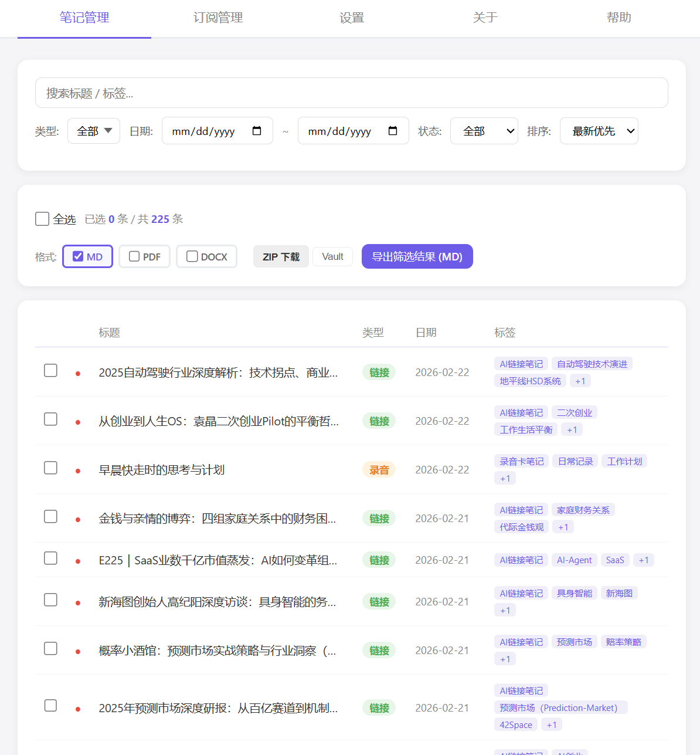Screen dimensions: 700x755
Task: Open the 排序 sort dropdown showing 最新优先
Action: pos(599,131)
